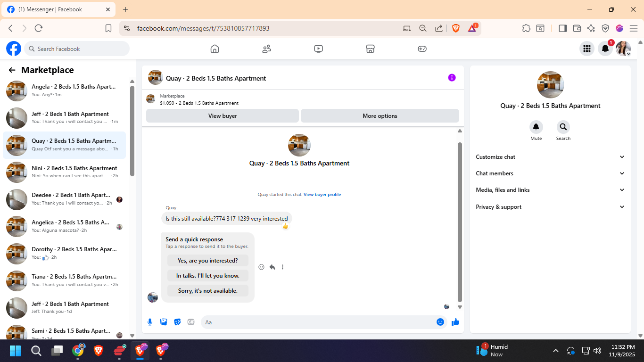644x362 pixels.
Task: Open Angela 2 Beds 1.5 Baths conversation
Action: pos(65,91)
